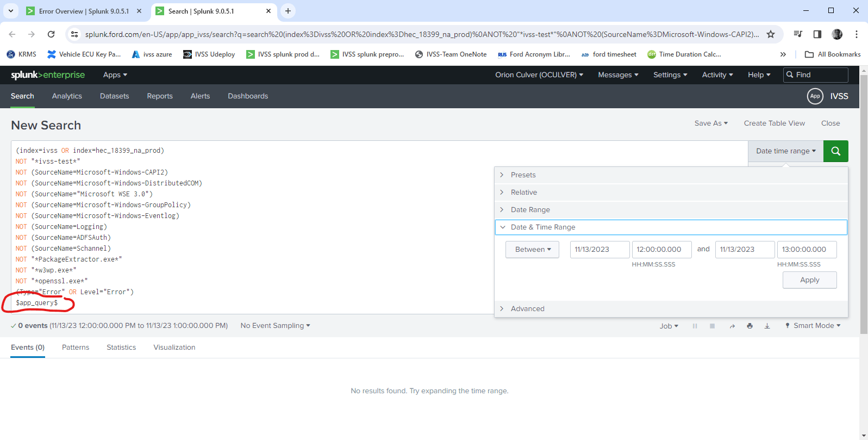Image resolution: width=868 pixels, height=440 pixels.
Task: Bookmark this page with star icon
Action: (771, 34)
